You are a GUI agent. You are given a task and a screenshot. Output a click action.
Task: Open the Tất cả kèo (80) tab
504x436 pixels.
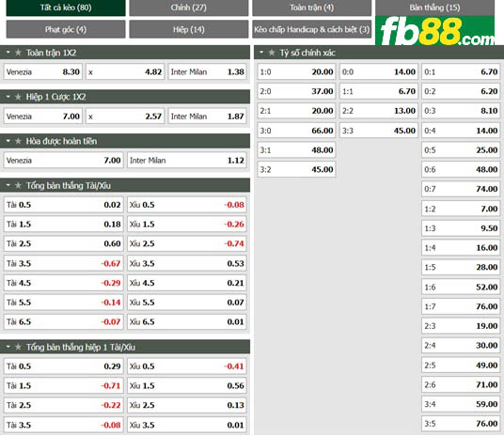66,8
